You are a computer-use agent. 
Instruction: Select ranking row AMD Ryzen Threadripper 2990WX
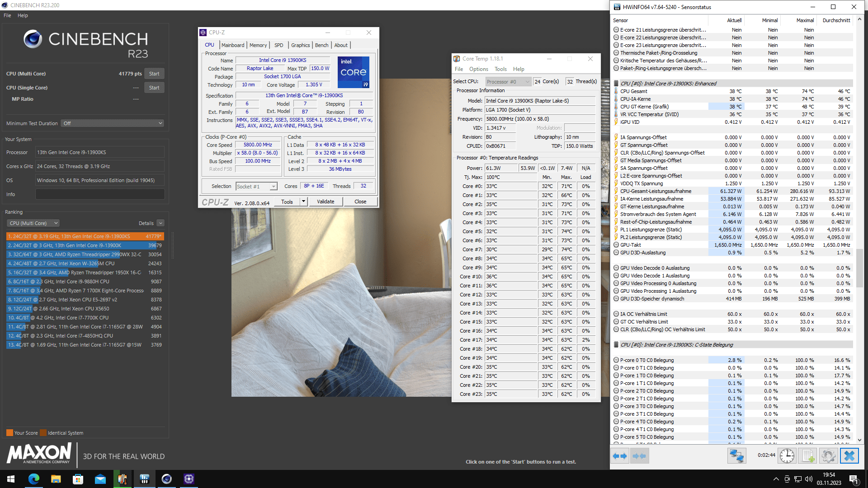(x=85, y=254)
